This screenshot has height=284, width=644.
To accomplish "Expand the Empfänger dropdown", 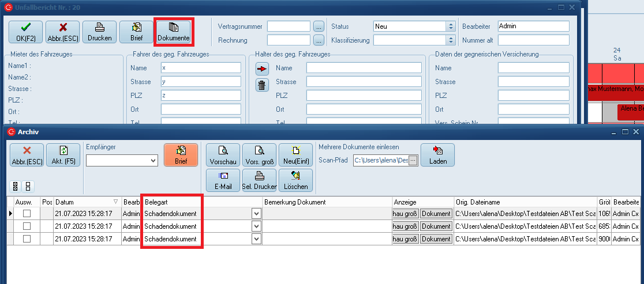I will click(153, 161).
